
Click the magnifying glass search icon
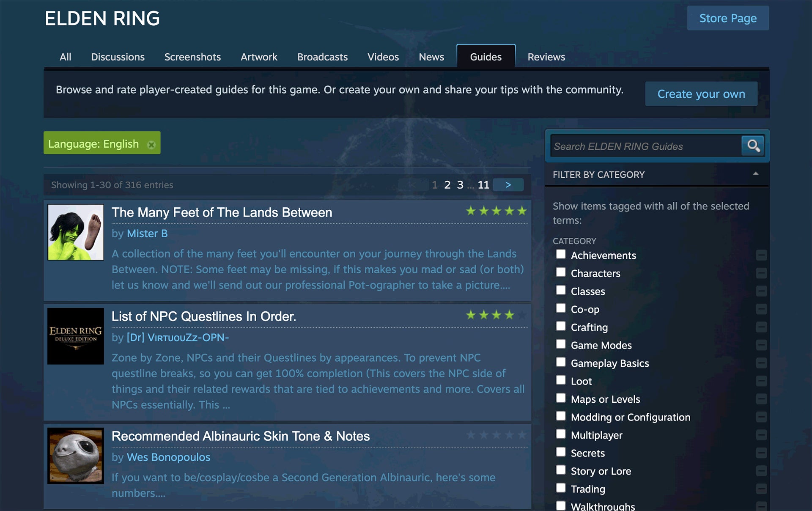click(x=753, y=146)
